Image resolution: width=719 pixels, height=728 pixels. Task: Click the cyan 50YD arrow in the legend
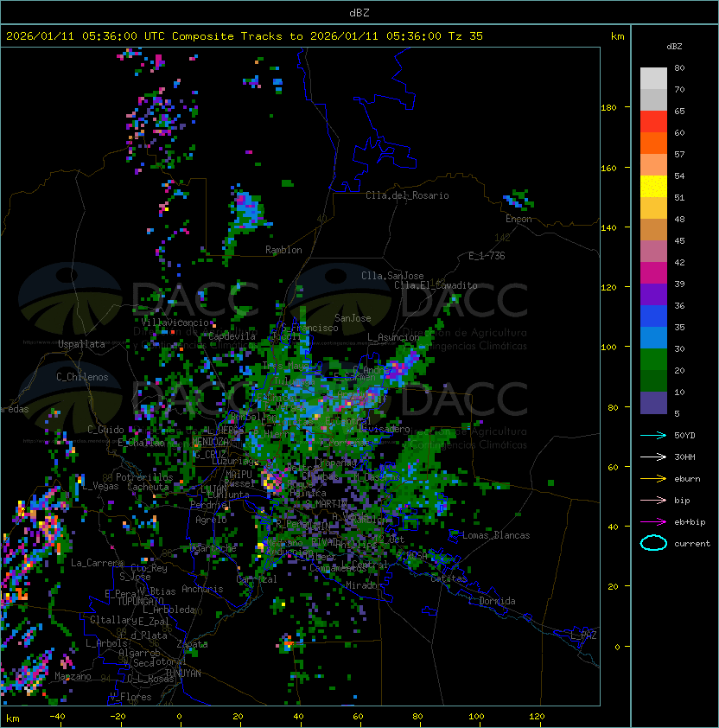point(653,435)
